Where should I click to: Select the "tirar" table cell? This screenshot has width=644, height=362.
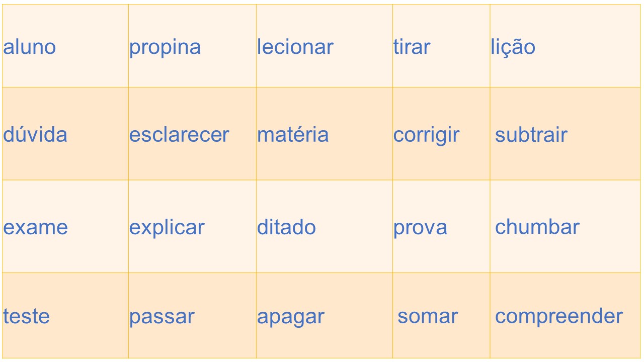[412, 47]
